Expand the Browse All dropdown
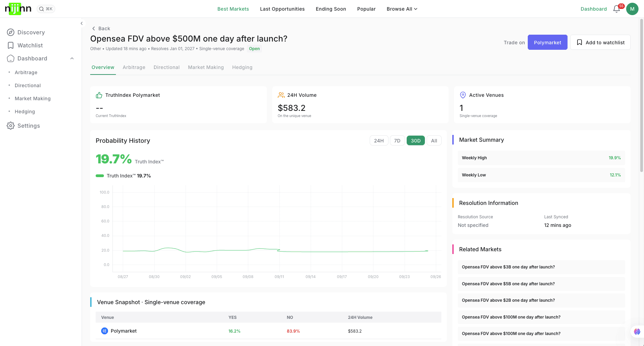The width and height of the screenshot is (644, 346). (x=402, y=9)
